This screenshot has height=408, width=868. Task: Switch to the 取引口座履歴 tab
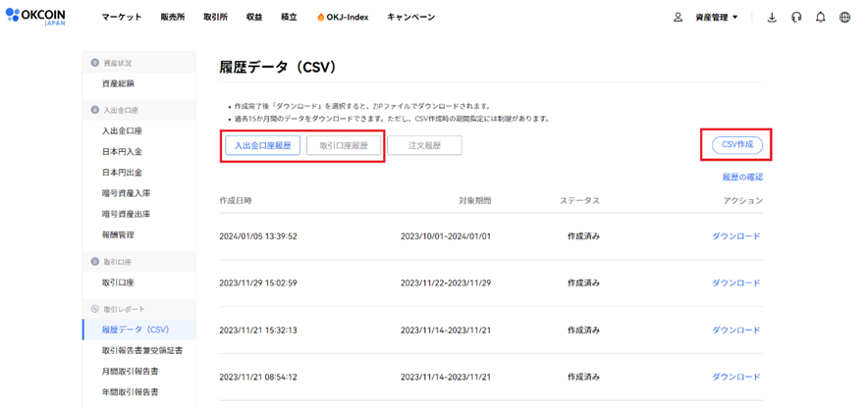point(343,145)
